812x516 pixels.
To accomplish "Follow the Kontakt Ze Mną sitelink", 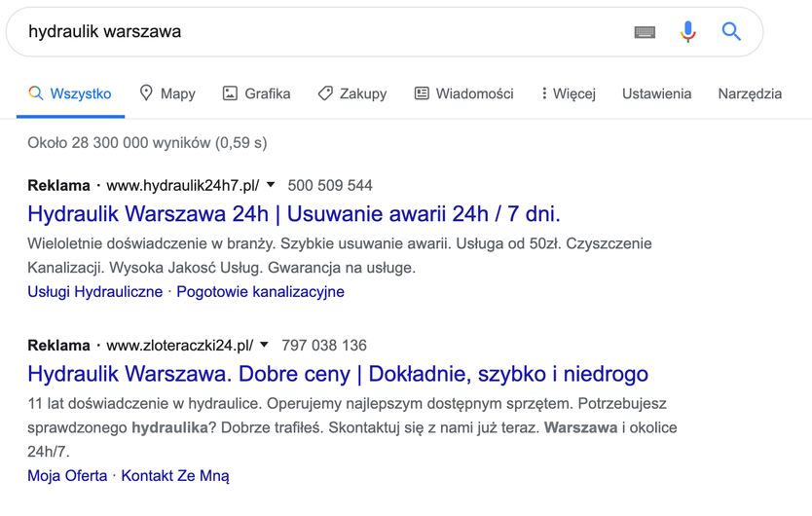I will tap(175, 475).
